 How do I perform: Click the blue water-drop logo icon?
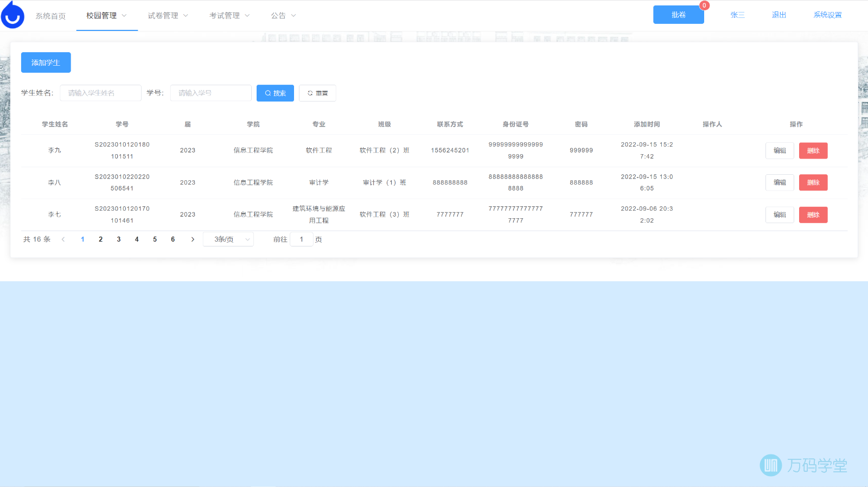[13, 15]
